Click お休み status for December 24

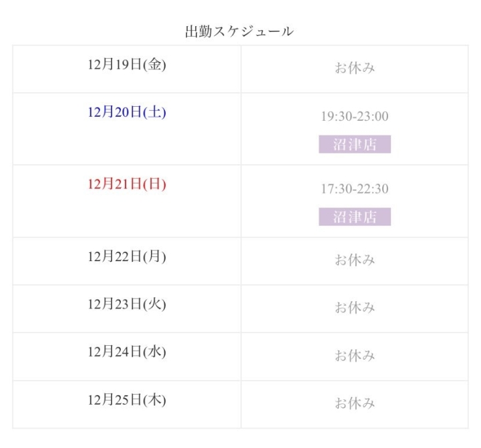[355, 355]
